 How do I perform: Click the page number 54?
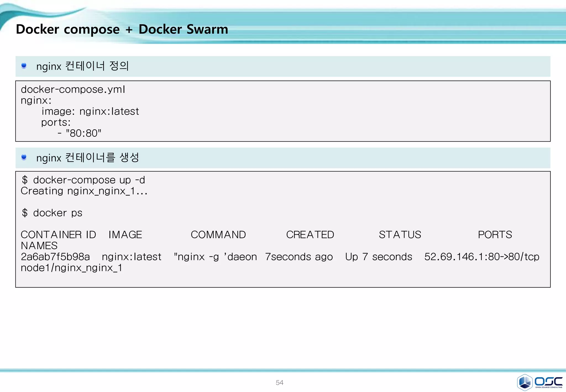coord(279,383)
